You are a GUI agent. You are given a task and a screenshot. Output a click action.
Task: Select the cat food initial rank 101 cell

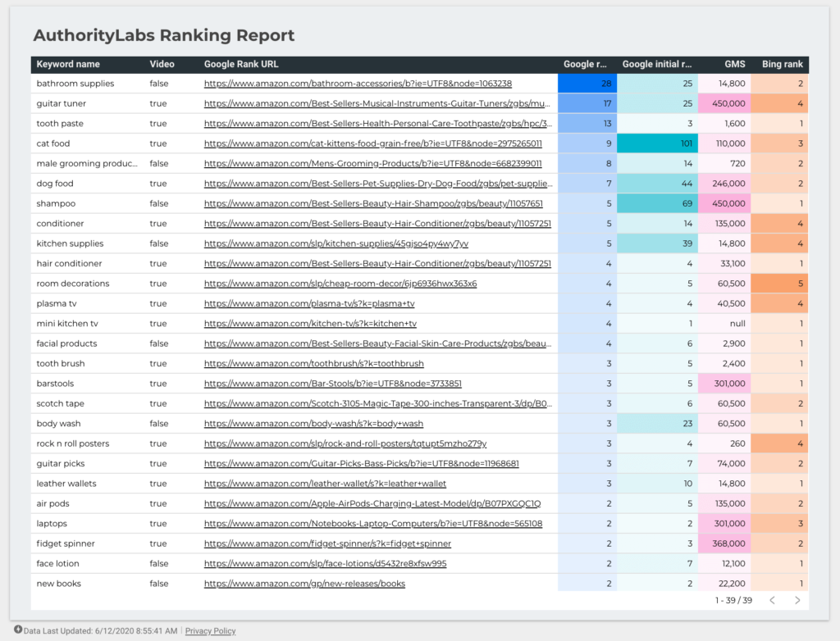[657, 143]
